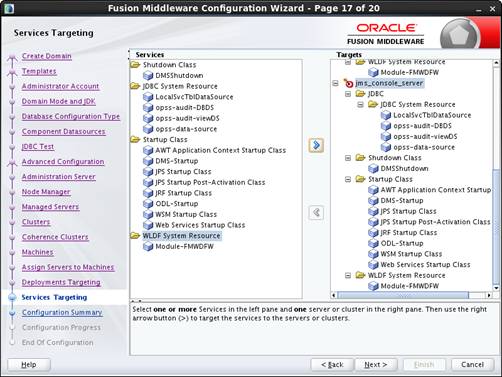The image size is (502, 377).
Task: Go to Configuration Summary step
Action: tap(62, 312)
